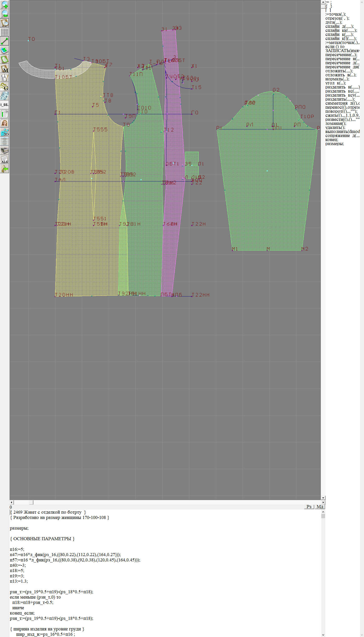The height and width of the screenshot is (637, 364).
Task: Toggle the grid display icon
Action: pos(5,32)
